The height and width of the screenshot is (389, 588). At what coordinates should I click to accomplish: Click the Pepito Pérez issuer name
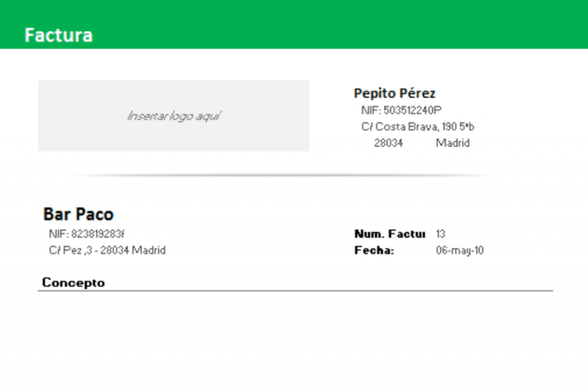coord(394,93)
